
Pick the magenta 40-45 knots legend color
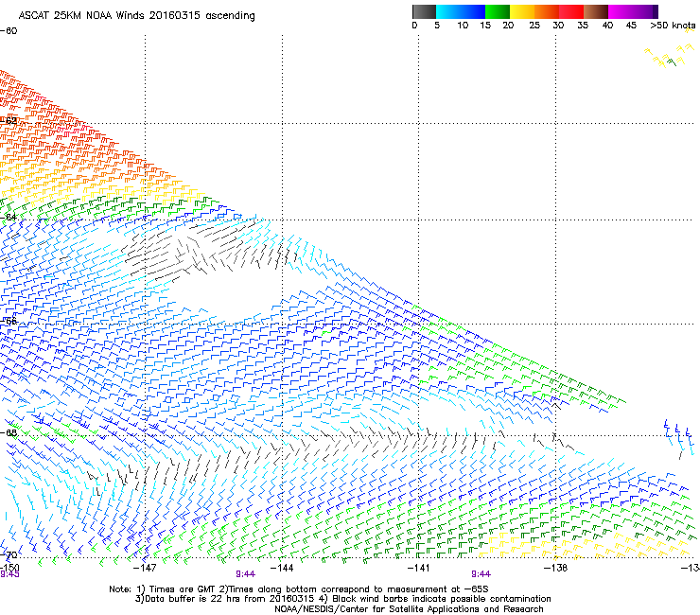(621, 11)
